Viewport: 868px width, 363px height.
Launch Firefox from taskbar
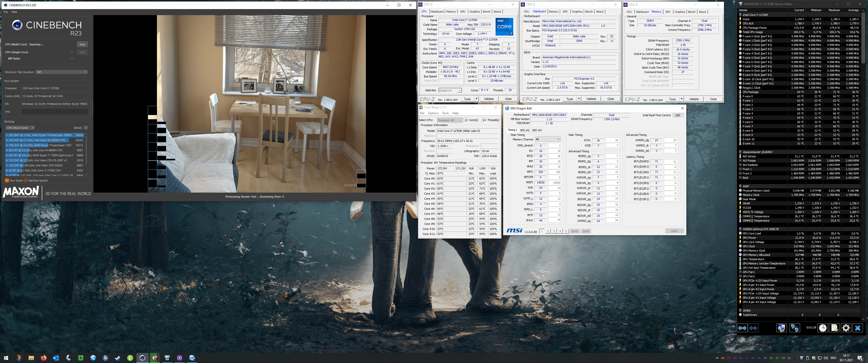point(43,358)
